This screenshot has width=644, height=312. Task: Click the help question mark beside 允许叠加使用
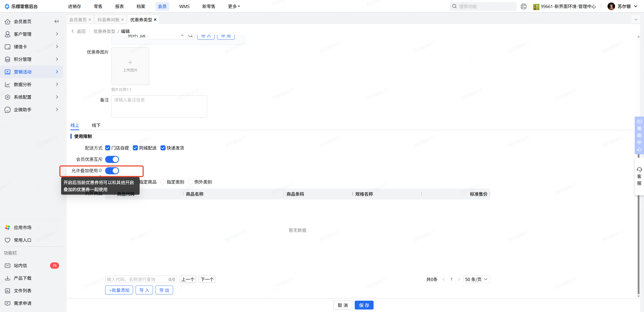click(100, 170)
